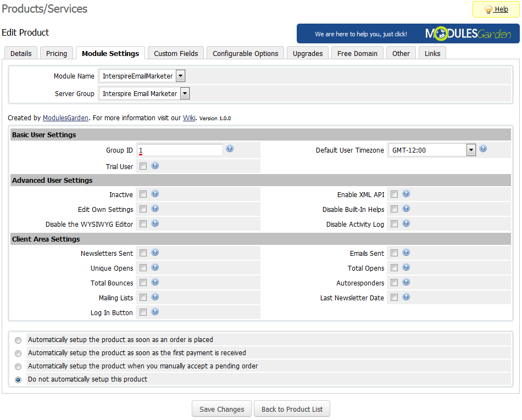Go to the Custom Fields tab

click(x=176, y=53)
